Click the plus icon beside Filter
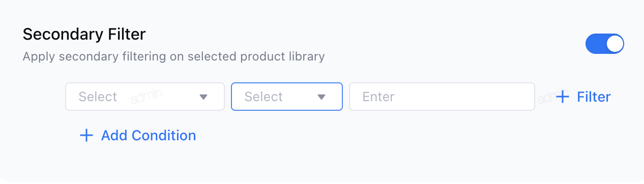 pos(562,97)
